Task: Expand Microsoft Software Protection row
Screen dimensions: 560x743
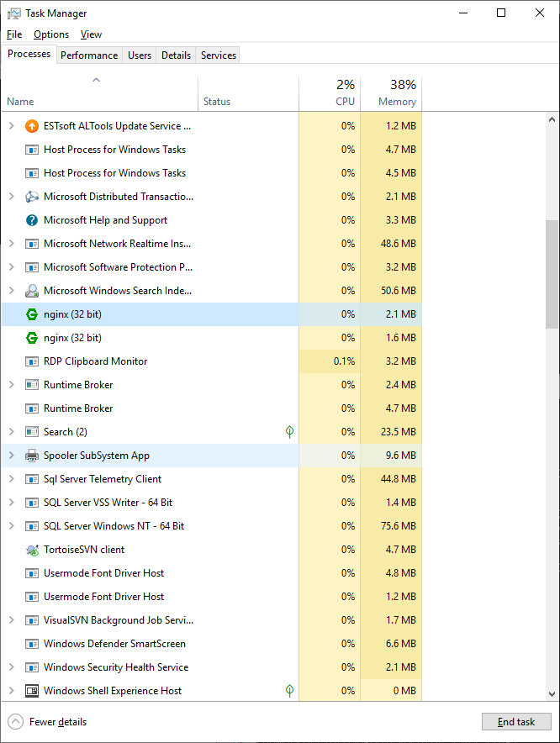Action: (12, 267)
